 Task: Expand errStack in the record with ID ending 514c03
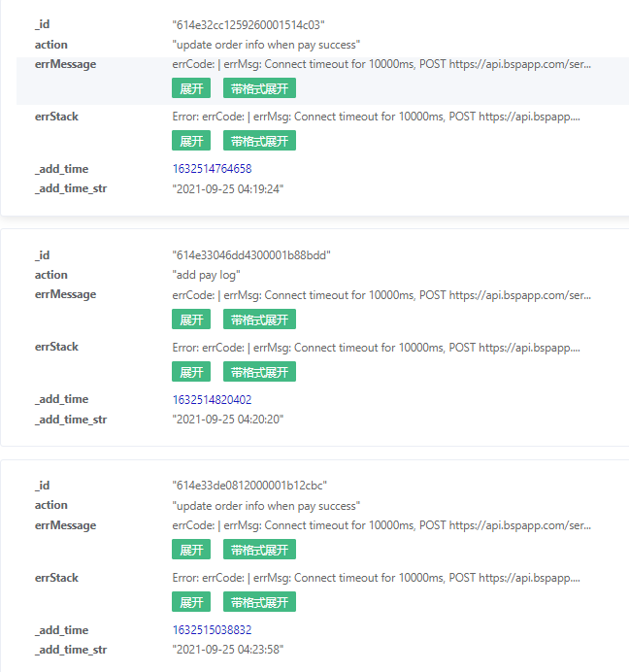191,141
